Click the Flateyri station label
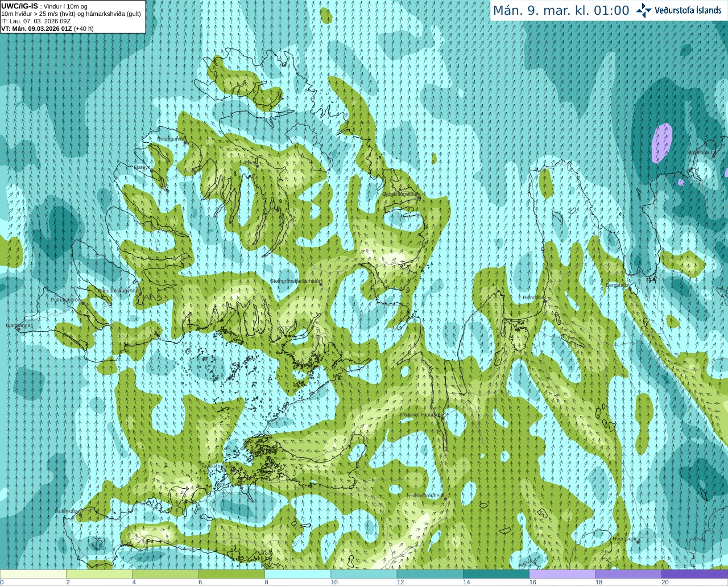The width and height of the screenshot is (728, 586). click(x=142, y=167)
